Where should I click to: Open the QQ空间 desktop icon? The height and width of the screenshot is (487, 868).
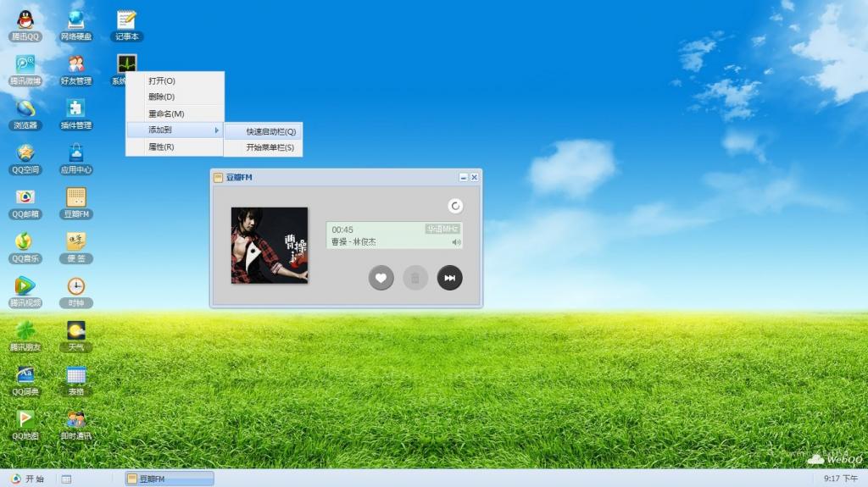tap(25, 159)
